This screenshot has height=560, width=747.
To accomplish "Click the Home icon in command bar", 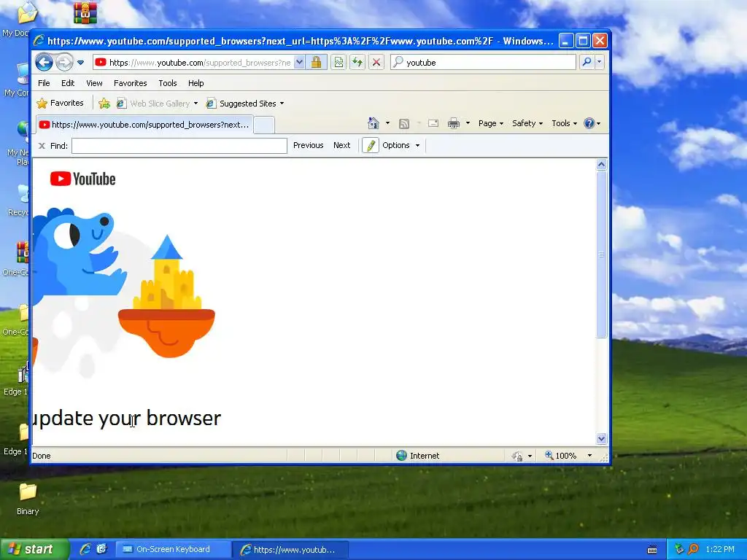I will coord(373,123).
